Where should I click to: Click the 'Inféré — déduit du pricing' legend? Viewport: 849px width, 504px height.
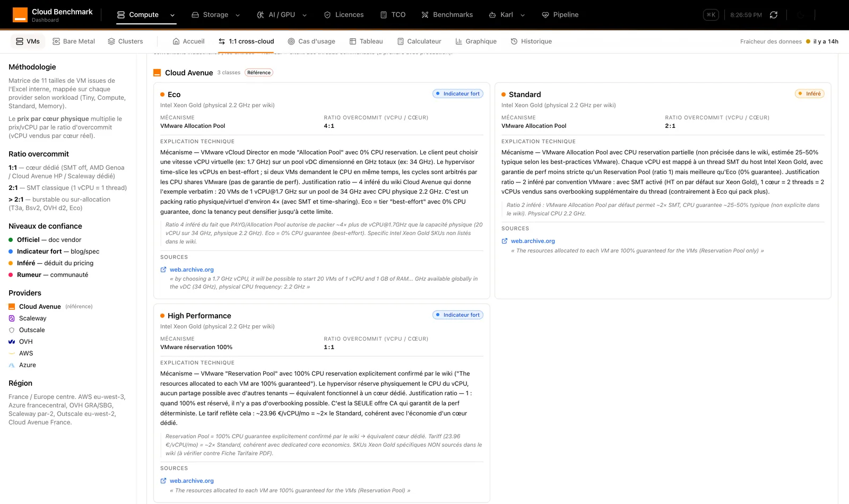click(x=51, y=263)
